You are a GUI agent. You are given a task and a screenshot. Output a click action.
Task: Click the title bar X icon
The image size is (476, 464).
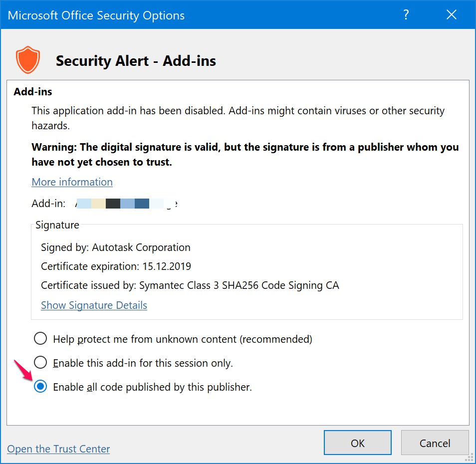tap(451, 14)
